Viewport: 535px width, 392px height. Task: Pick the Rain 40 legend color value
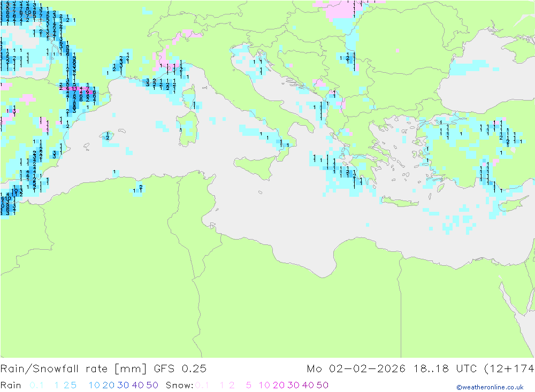tap(138, 385)
